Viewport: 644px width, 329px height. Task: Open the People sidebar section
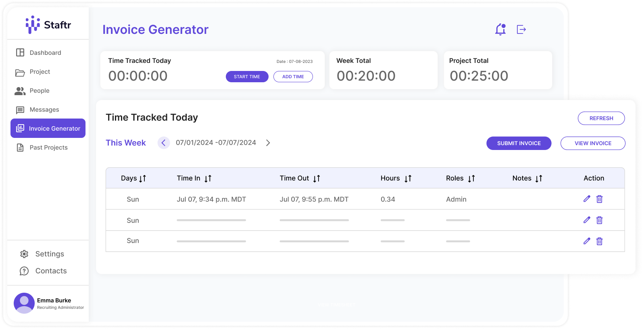tap(40, 91)
